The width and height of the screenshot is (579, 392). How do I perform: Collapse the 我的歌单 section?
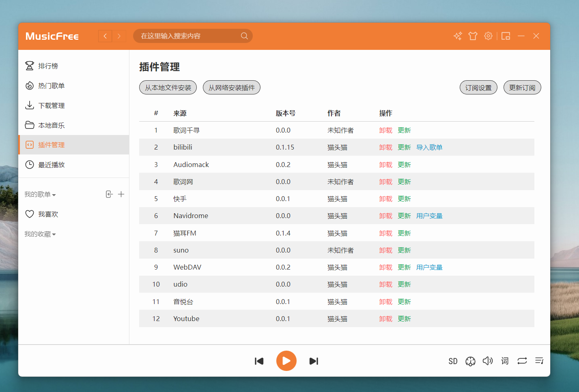click(40, 195)
